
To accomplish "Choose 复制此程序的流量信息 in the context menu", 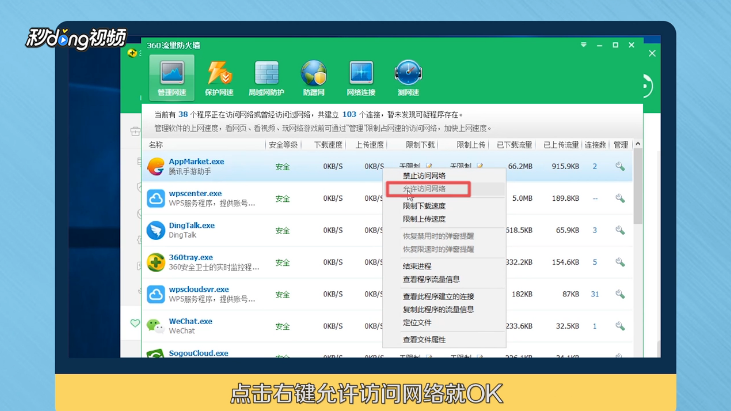I will tap(438, 309).
